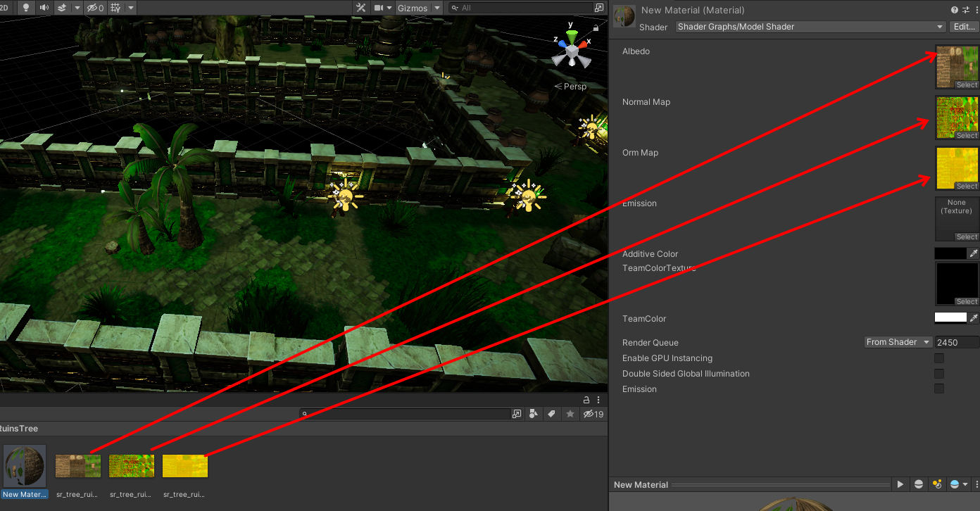
Task: Select the light gizmo at the scene's right edge
Action: click(593, 128)
